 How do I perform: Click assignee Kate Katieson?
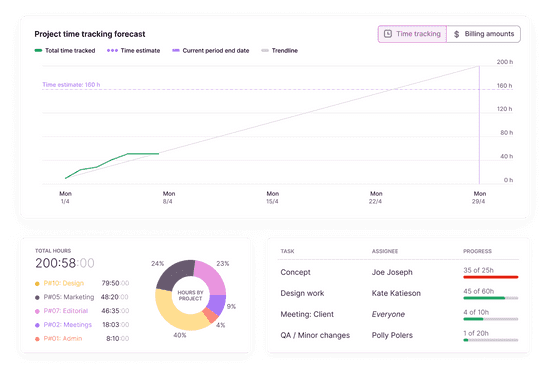[396, 293]
